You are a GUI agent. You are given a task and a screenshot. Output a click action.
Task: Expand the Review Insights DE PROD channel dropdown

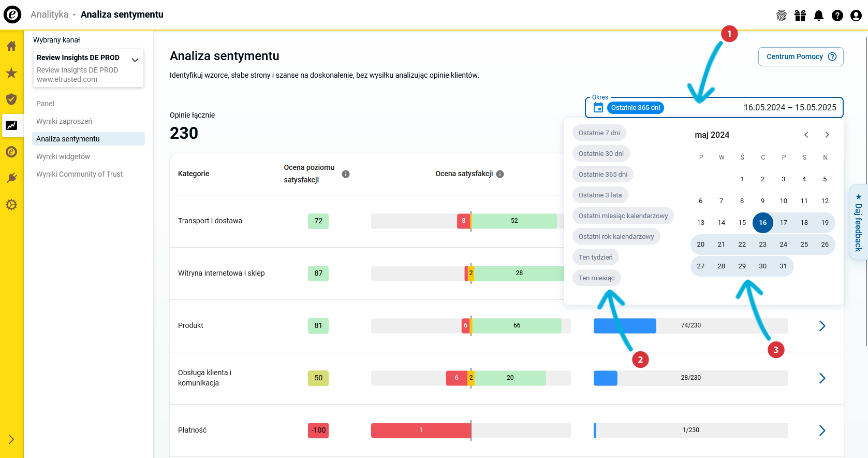pos(135,60)
